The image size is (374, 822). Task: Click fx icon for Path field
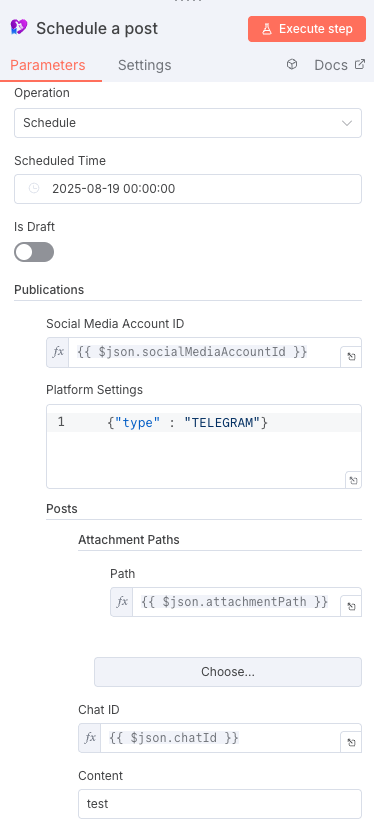(122, 602)
